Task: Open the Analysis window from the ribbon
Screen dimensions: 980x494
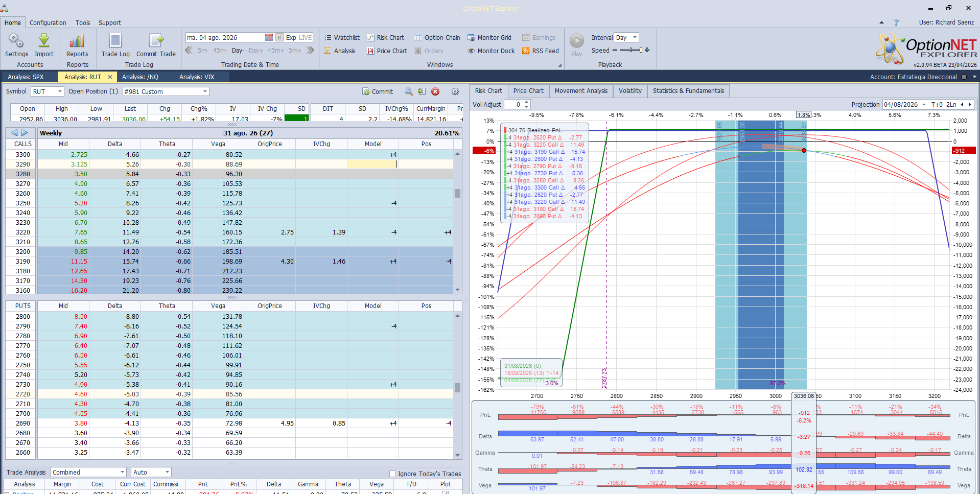Action: coord(340,51)
